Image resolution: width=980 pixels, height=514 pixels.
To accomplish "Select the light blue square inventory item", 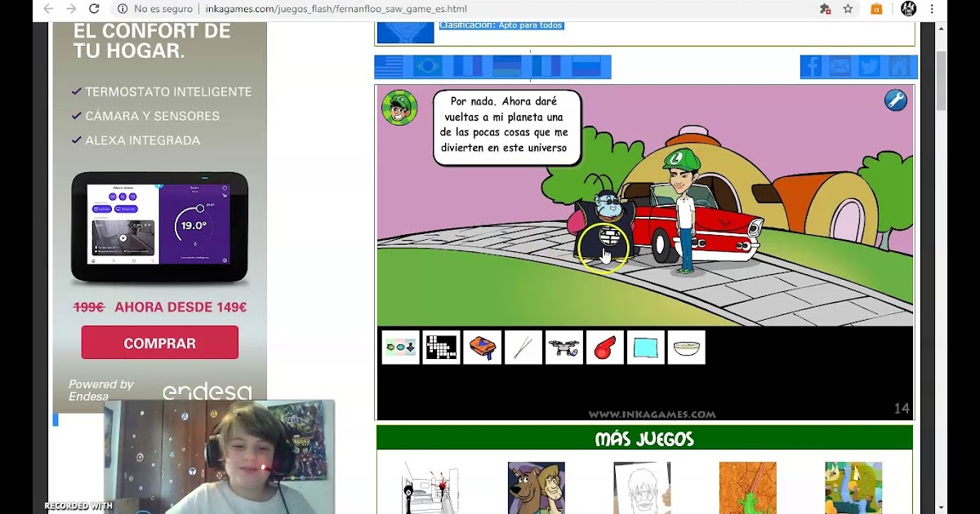I will 646,348.
